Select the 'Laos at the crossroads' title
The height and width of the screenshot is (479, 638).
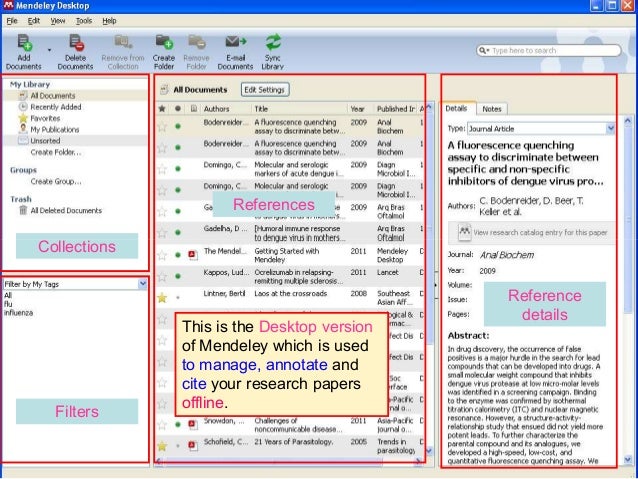291,293
